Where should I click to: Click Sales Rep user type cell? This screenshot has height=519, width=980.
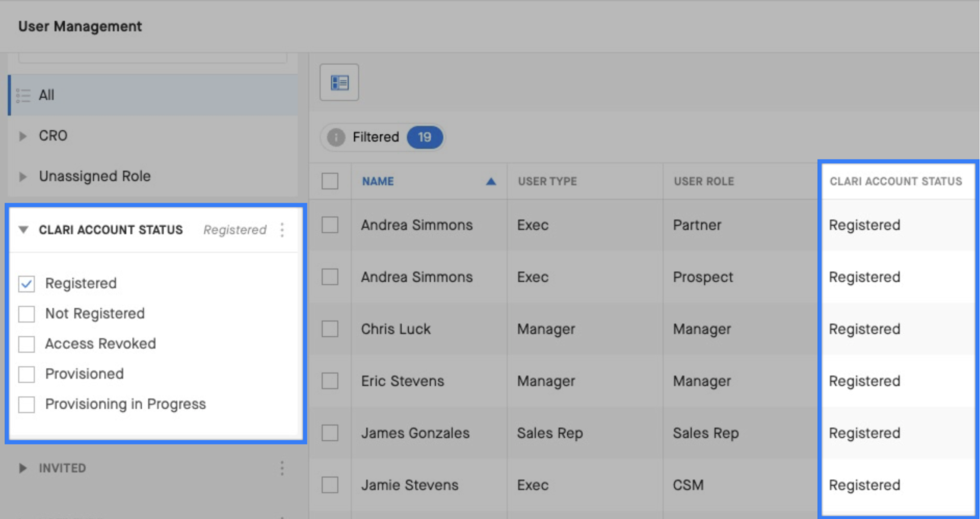pos(550,433)
